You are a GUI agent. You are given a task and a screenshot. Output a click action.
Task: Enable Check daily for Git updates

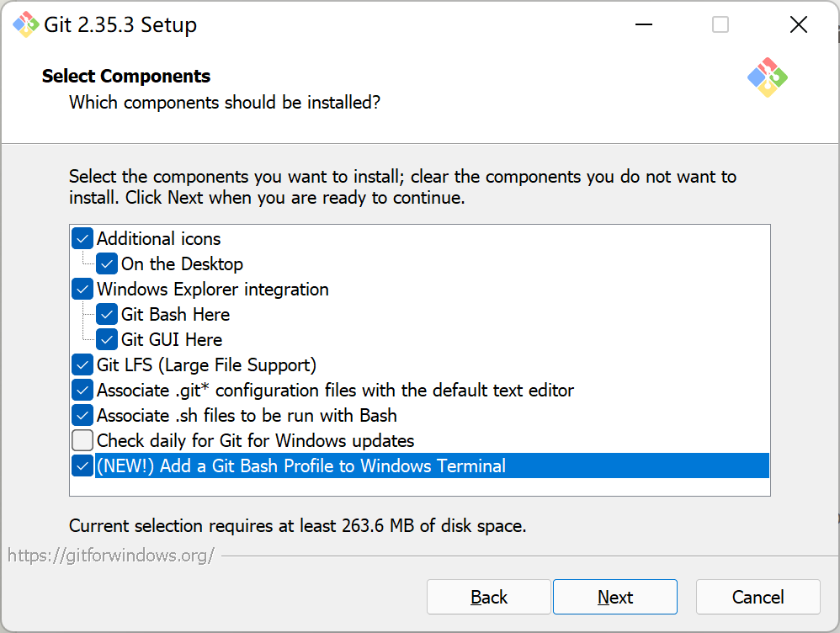(82, 440)
